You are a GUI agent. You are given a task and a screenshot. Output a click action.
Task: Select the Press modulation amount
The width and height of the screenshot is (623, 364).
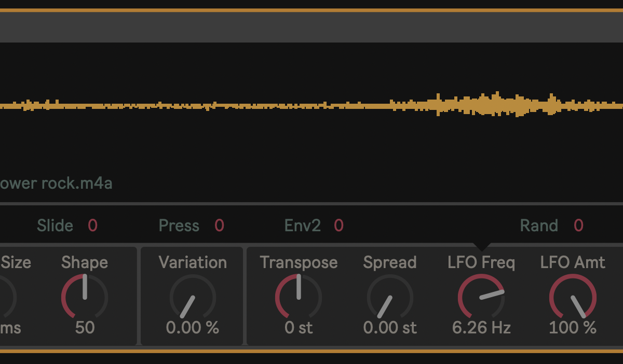click(x=219, y=226)
